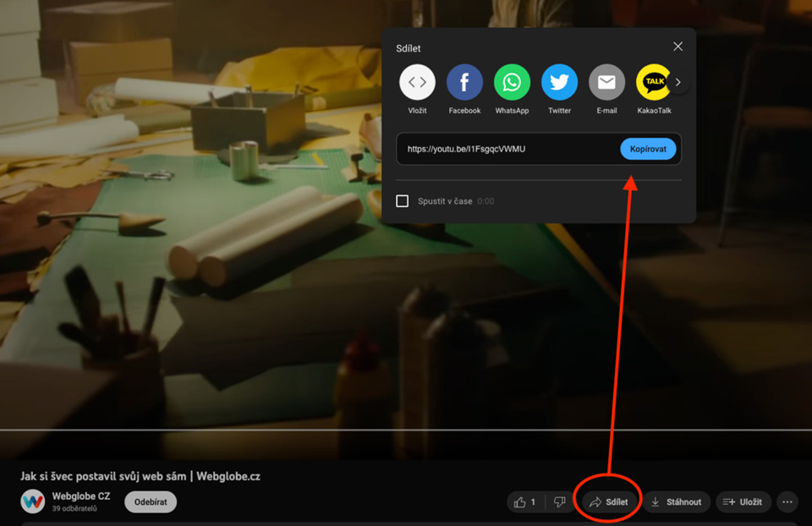Click the 39 odběratelů subscriber count
Image resolution: width=812 pixels, height=526 pixels.
(74, 509)
